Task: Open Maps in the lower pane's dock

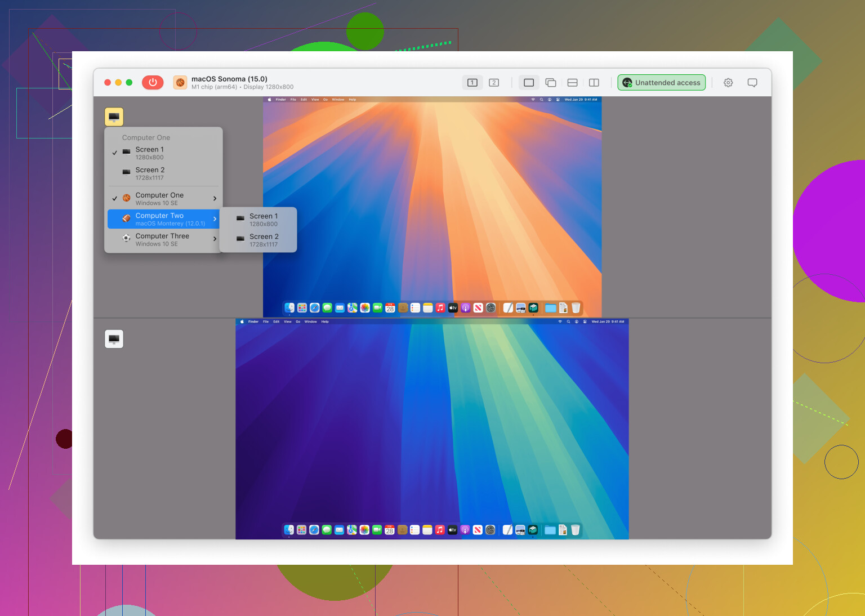Action: (x=352, y=529)
